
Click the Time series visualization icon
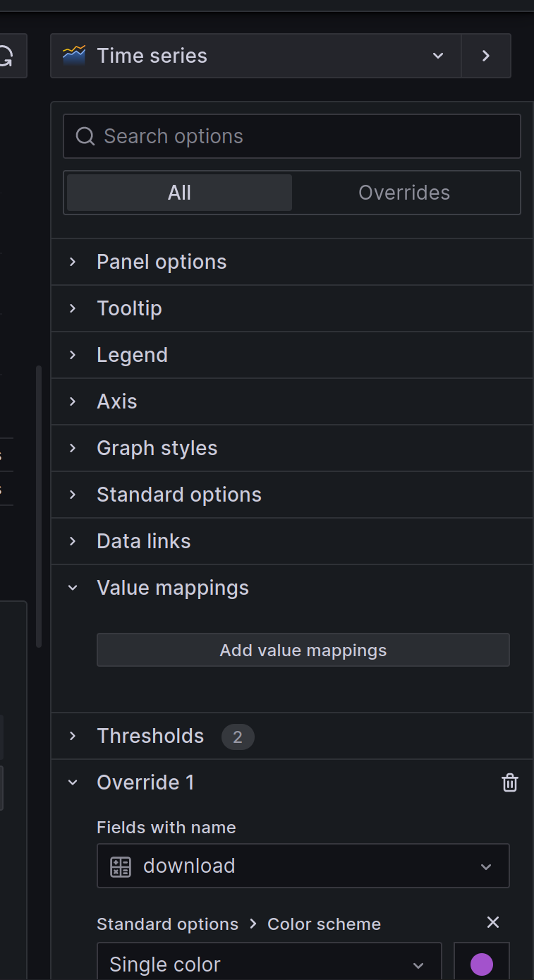point(74,55)
